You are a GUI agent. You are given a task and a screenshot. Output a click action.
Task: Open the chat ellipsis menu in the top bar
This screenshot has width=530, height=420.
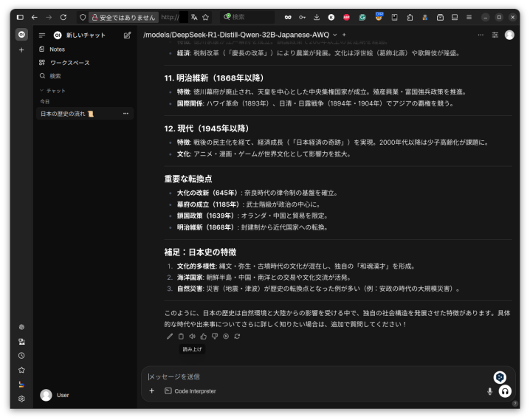[x=481, y=35]
